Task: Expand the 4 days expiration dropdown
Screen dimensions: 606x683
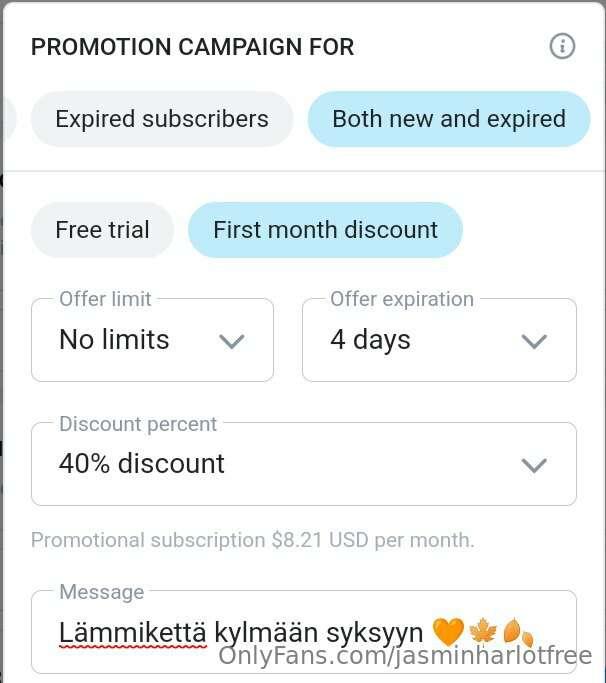Action: pos(439,340)
